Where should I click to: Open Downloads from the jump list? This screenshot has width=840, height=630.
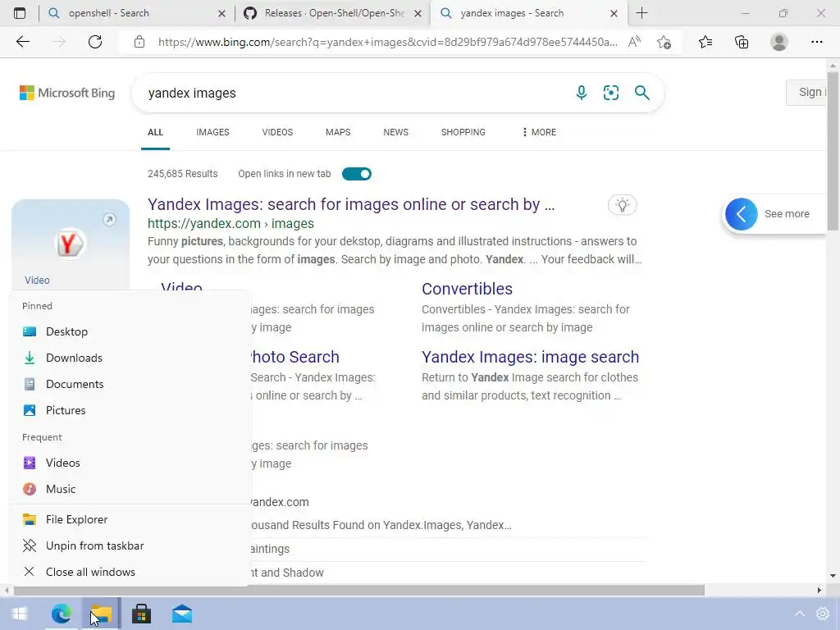coord(130,358)
